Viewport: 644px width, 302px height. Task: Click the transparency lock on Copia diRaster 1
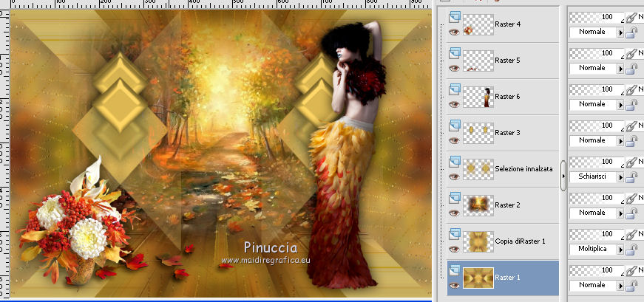tap(631, 250)
